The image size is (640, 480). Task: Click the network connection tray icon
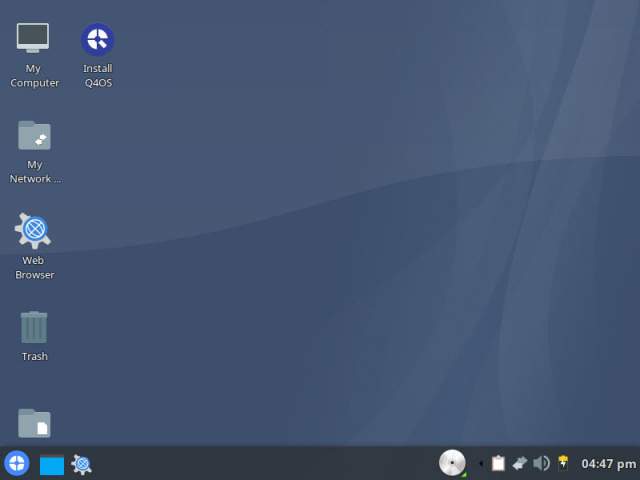tap(520, 464)
